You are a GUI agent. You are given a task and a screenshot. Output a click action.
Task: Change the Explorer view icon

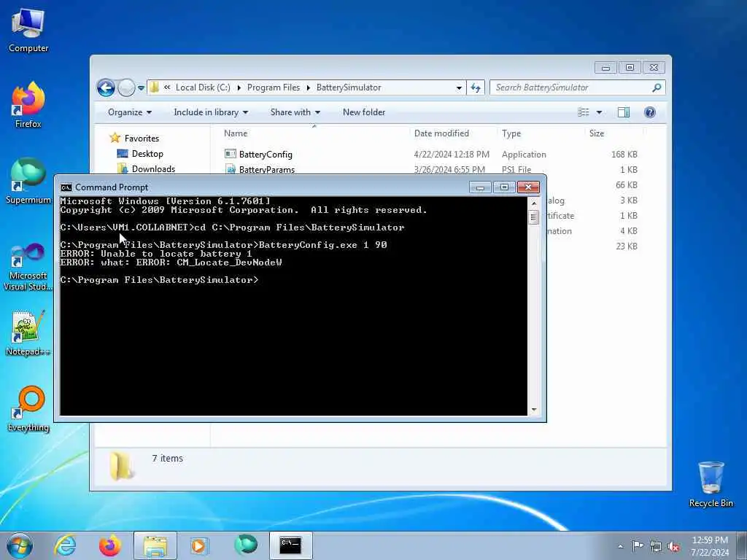pos(584,112)
